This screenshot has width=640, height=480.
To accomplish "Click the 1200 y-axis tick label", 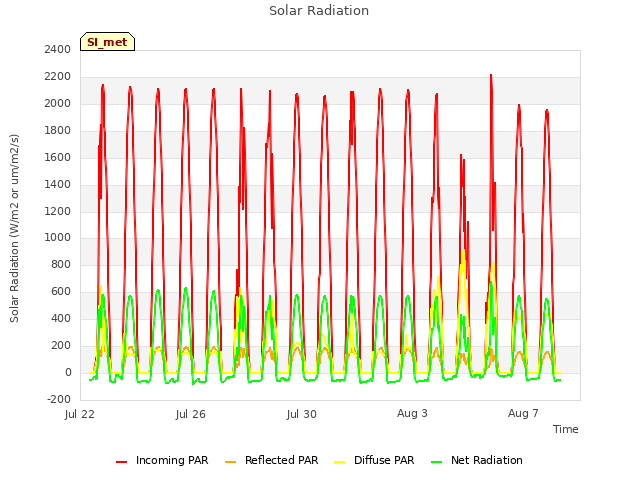I will 58,211.
